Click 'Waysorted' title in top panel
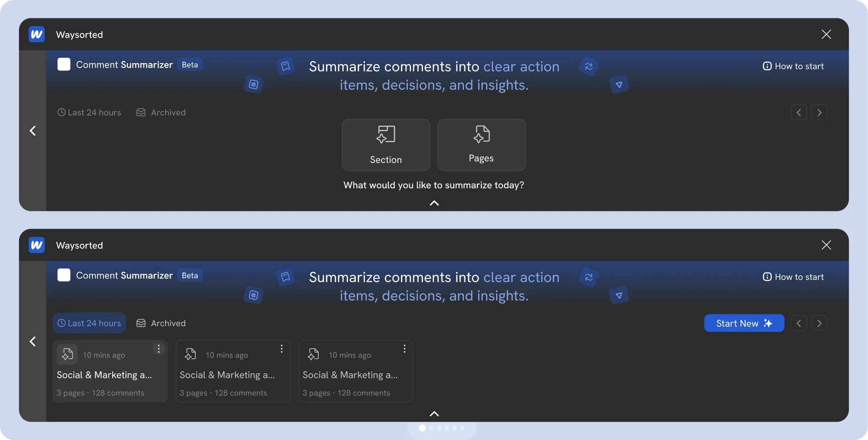This screenshot has height=440, width=868. pos(80,35)
